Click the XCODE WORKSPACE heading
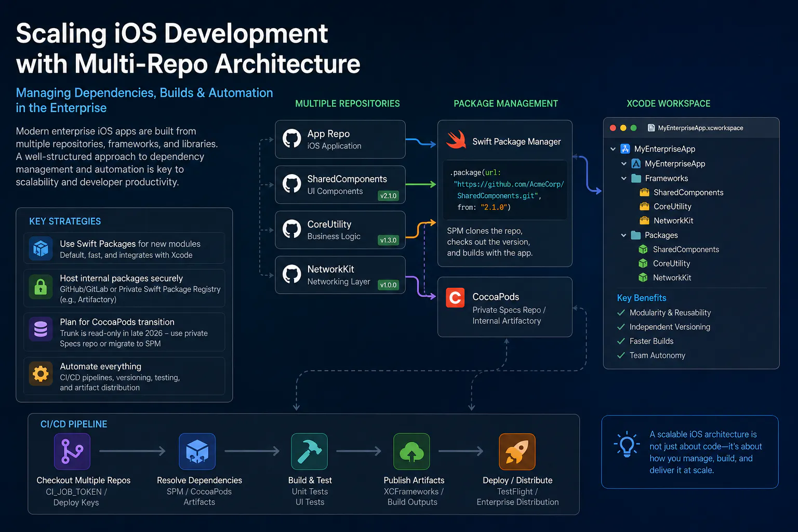Screen dimensions: 798x532 click(669, 103)
